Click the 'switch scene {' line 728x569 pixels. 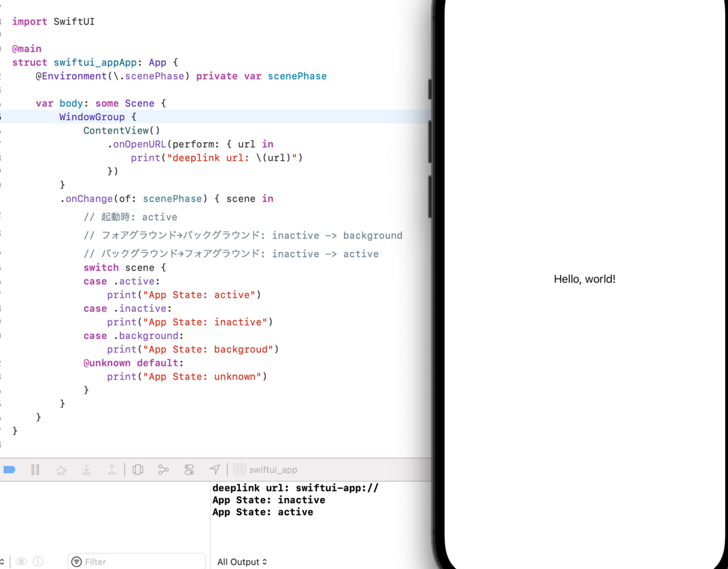pyautogui.click(x=125, y=268)
